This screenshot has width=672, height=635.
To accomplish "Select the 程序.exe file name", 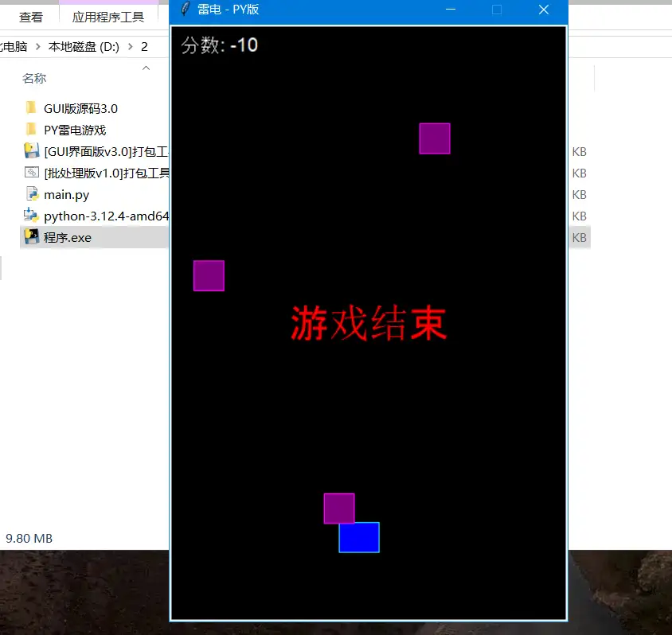I will click(x=68, y=237).
